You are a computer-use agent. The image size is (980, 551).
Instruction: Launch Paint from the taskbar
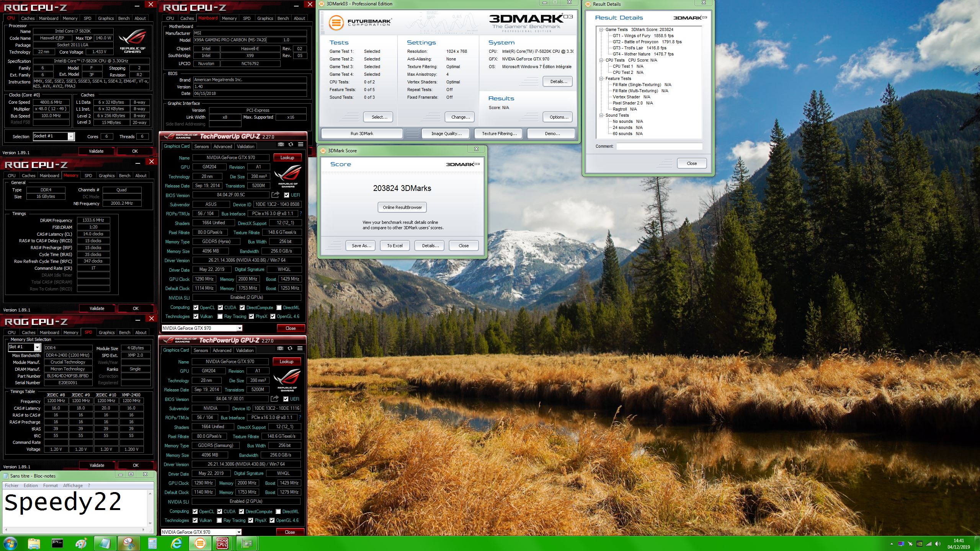pos(81,543)
